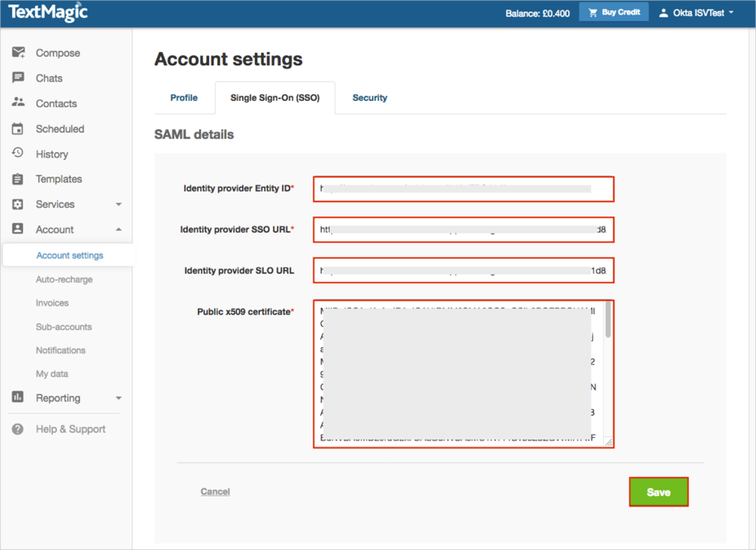This screenshot has height=550, width=756.
Task: Open the Okta ISVTest user dropdown
Action: [696, 13]
